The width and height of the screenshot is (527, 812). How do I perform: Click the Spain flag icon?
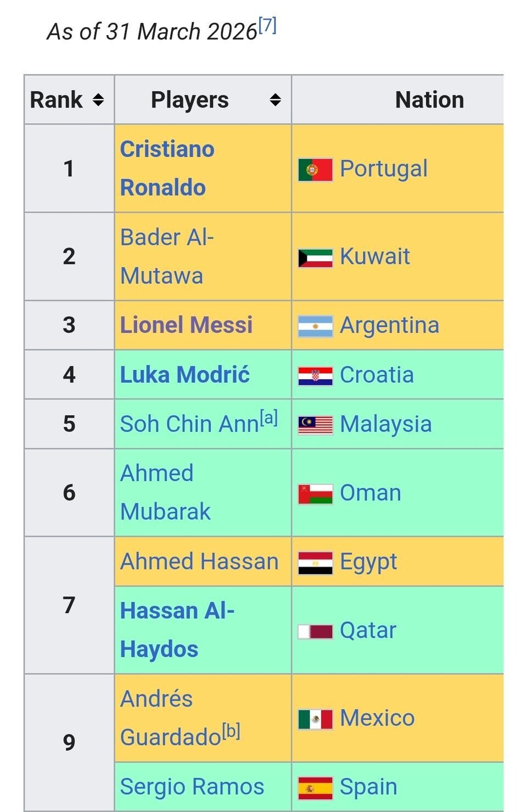coord(315,788)
